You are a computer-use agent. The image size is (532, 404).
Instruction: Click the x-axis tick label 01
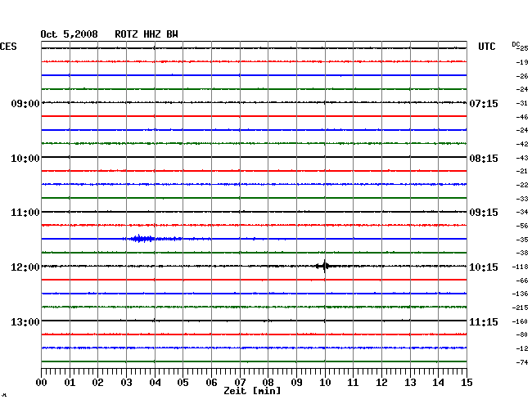tap(70, 382)
